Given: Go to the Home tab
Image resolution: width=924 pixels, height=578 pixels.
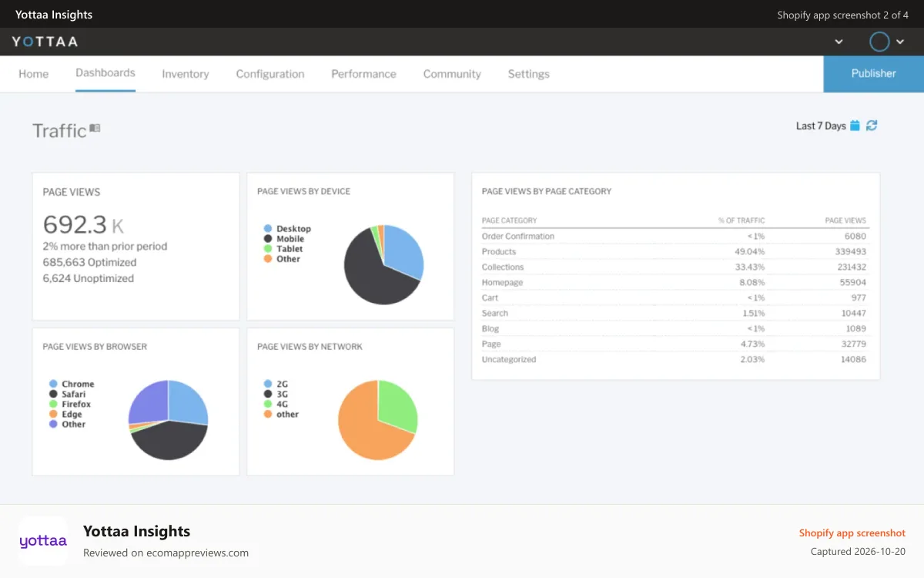Looking at the screenshot, I should click(33, 74).
